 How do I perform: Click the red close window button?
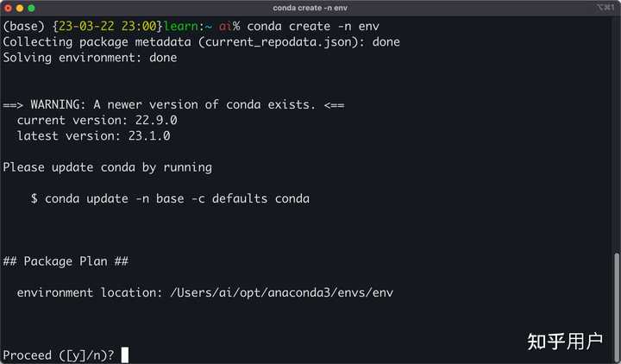coord(7,8)
